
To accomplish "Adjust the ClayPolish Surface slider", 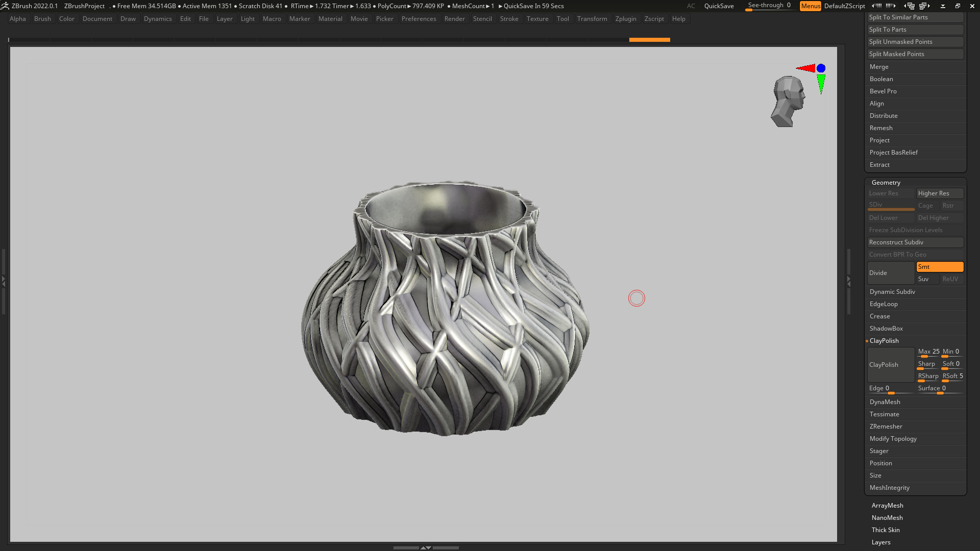I will (x=940, y=389).
